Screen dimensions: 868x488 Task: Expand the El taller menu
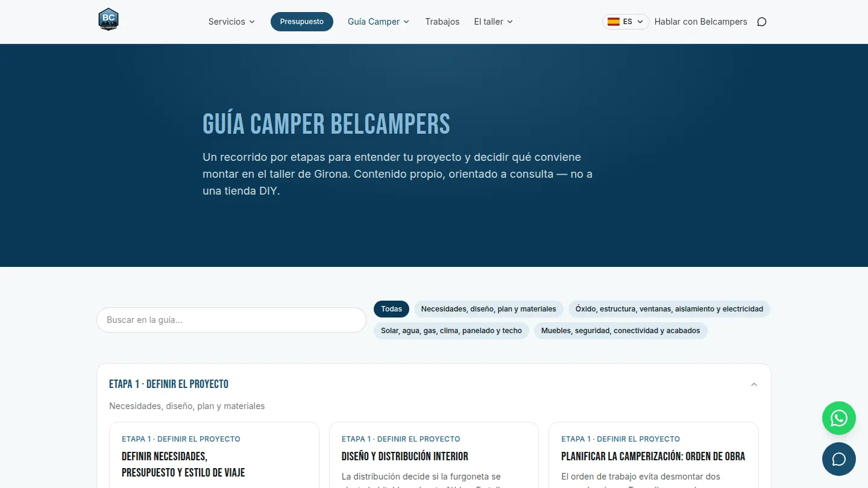[x=493, y=22]
